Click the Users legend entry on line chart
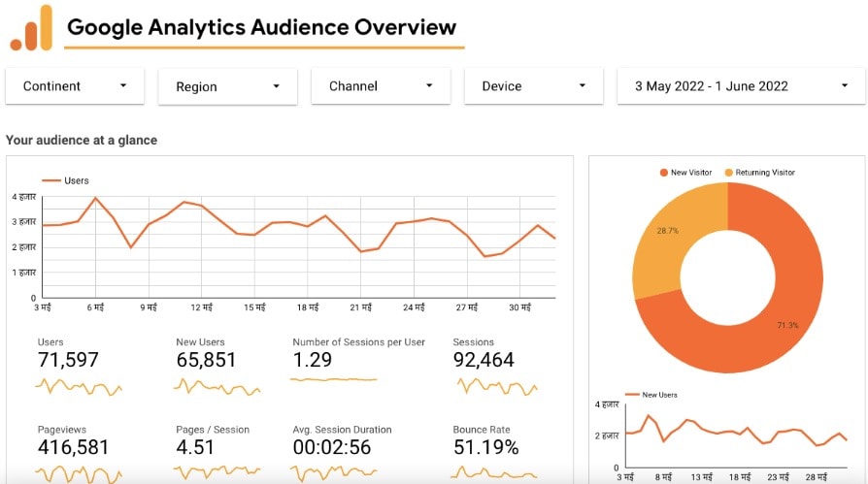 click(65, 180)
